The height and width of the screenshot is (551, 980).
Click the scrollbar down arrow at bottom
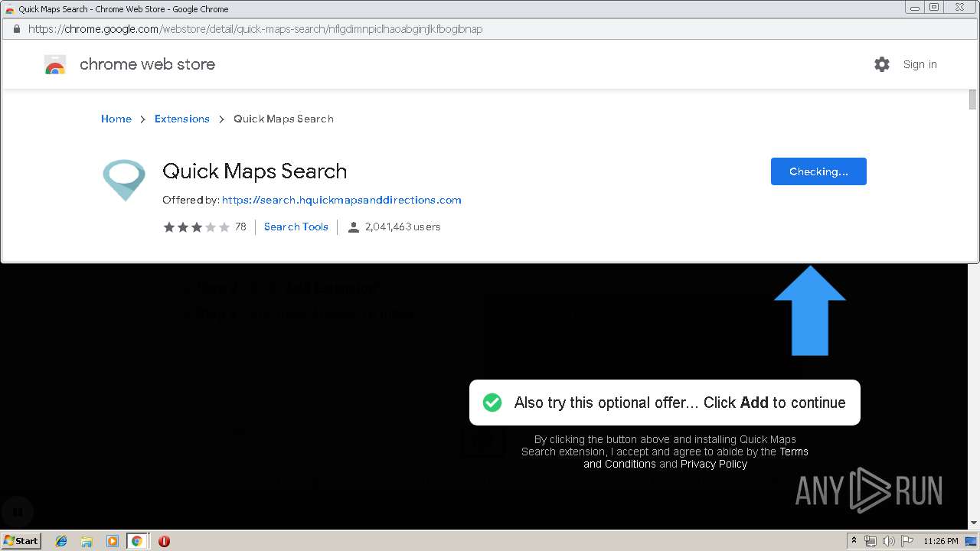coord(973,523)
